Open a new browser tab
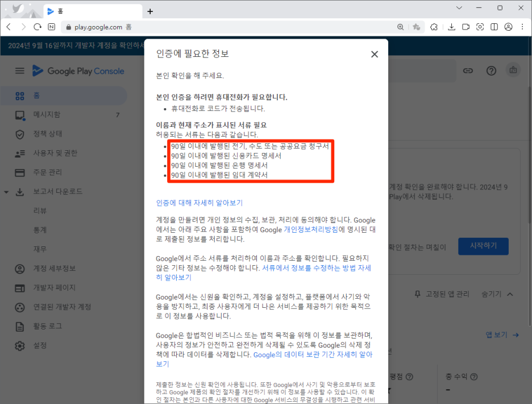This screenshot has height=404, width=532. (x=150, y=11)
